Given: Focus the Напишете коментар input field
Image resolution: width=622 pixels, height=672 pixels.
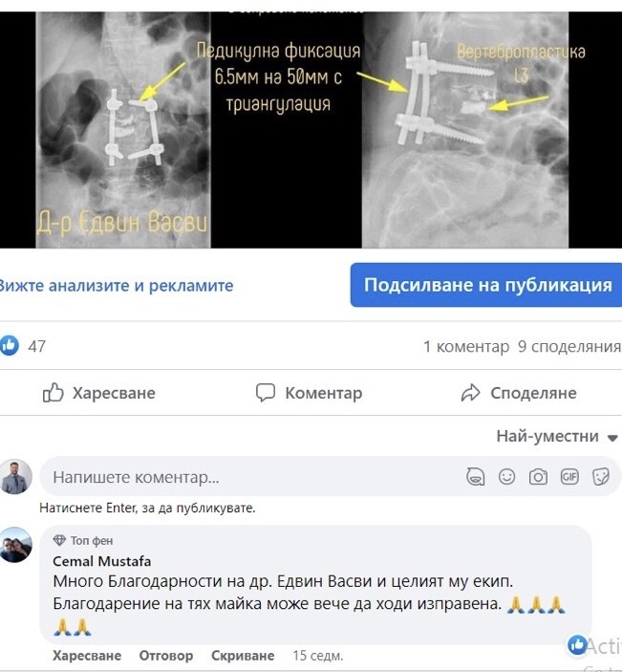Looking at the screenshot, I should [253, 477].
